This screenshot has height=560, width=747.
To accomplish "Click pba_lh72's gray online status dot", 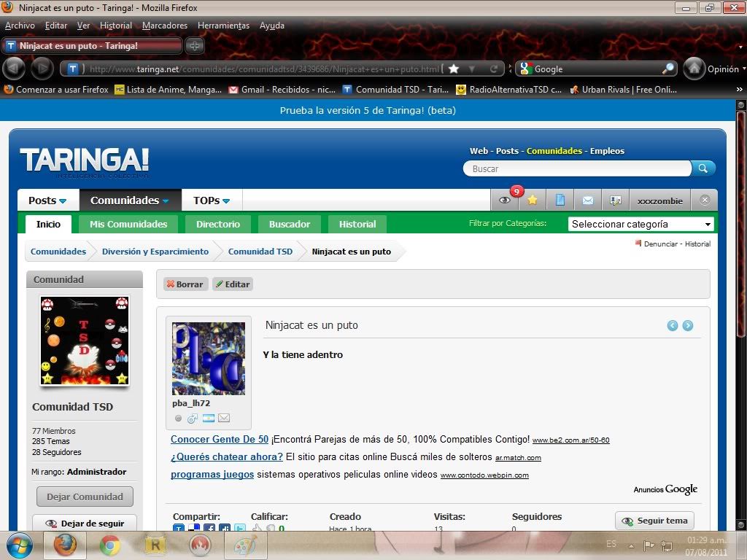I will (x=178, y=419).
